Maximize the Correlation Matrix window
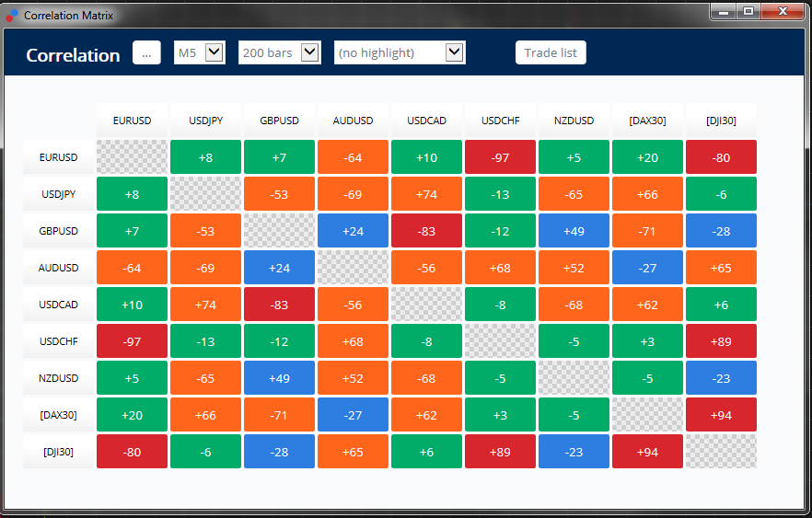The image size is (812, 518). pyautogui.click(x=748, y=11)
